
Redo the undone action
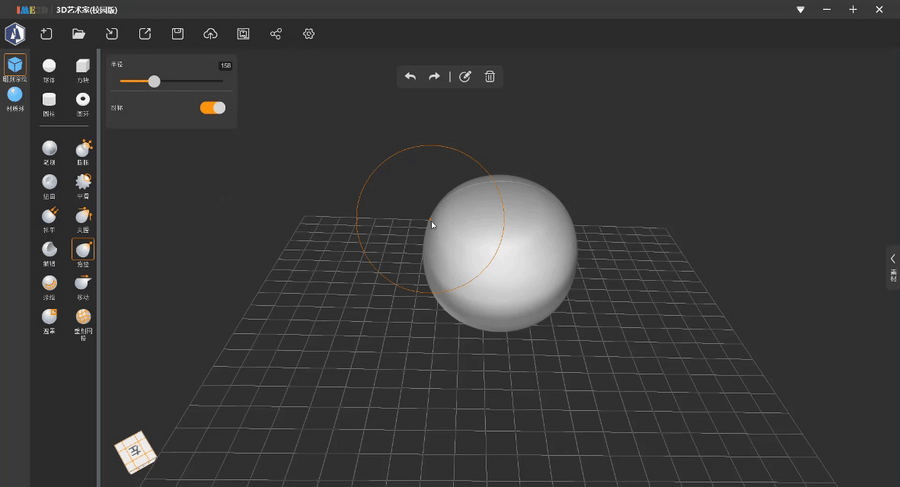click(434, 76)
